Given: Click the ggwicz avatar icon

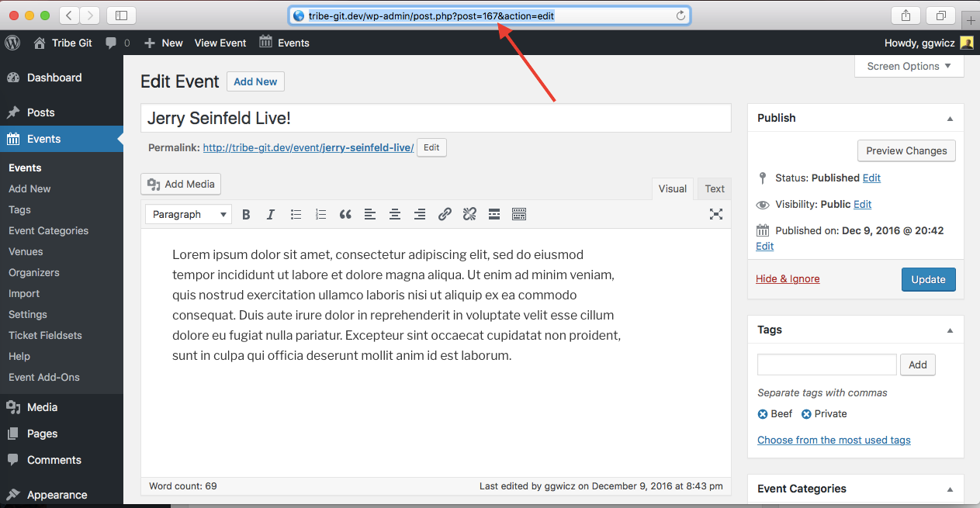Looking at the screenshot, I should pos(966,43).
